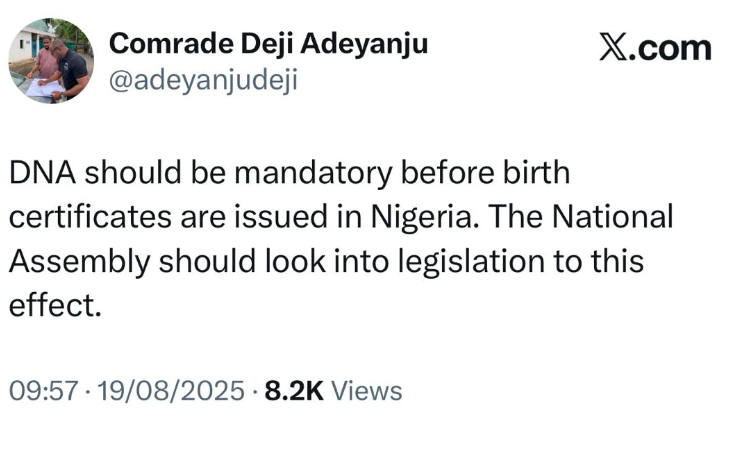Click the word "Comrade" in the display name
Screen dimensions: 733x471
159,43
